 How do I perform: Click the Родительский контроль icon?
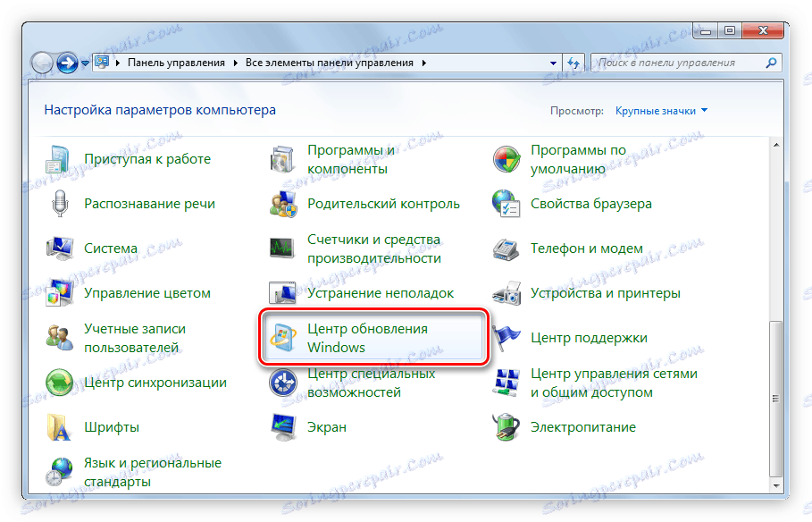click(x=283, y=204)
